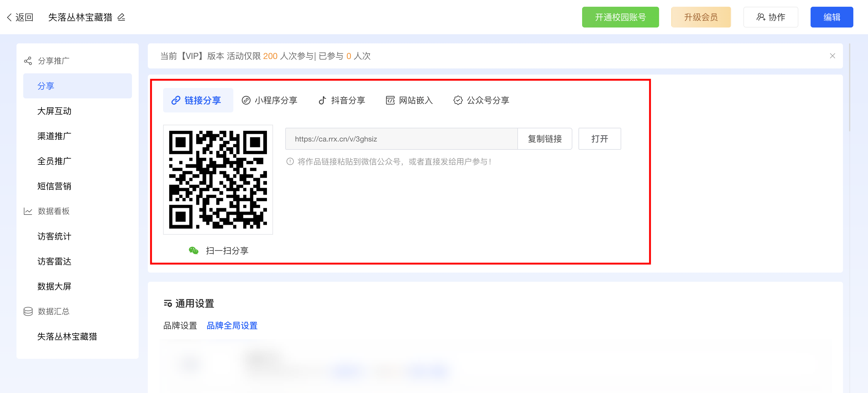The height and width of the screenshot is (393, 868).
Task: Click the database icon next to 数据汇总
Action: (28, 311)
